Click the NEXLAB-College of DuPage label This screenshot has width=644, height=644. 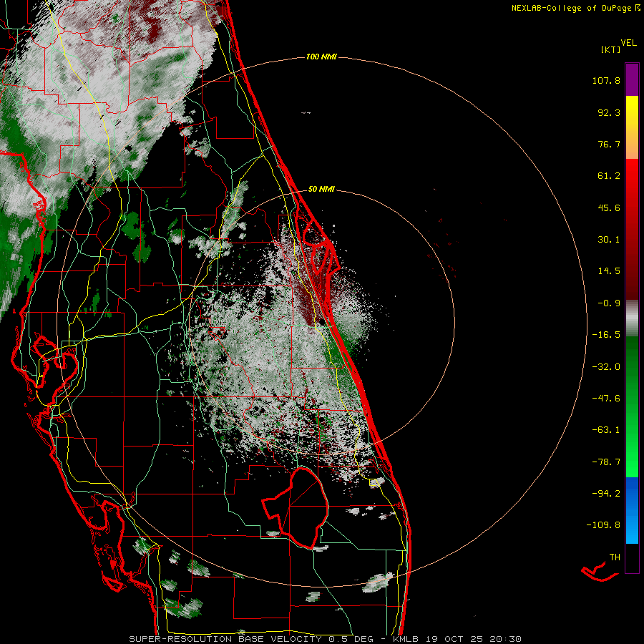(x=571, y=8)
